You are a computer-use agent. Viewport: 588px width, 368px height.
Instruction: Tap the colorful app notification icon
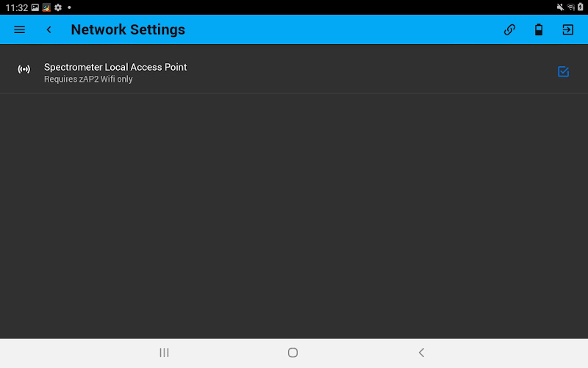coord(46,7)
